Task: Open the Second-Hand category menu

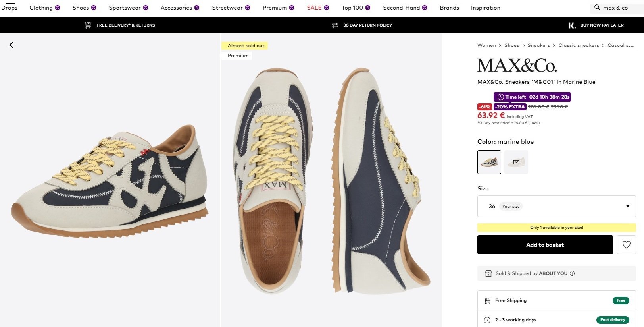Action: coord(405,8)
